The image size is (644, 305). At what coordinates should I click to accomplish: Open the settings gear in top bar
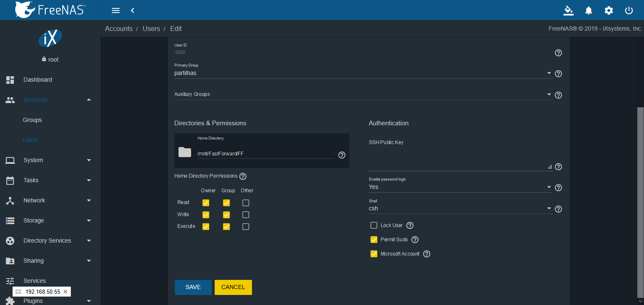pos(609,10)
